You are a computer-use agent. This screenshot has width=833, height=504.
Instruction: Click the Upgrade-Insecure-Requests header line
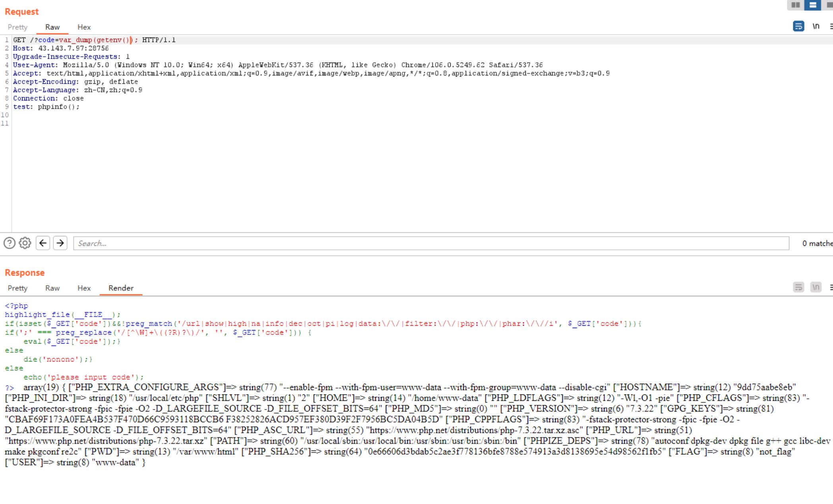click(71, 56)
